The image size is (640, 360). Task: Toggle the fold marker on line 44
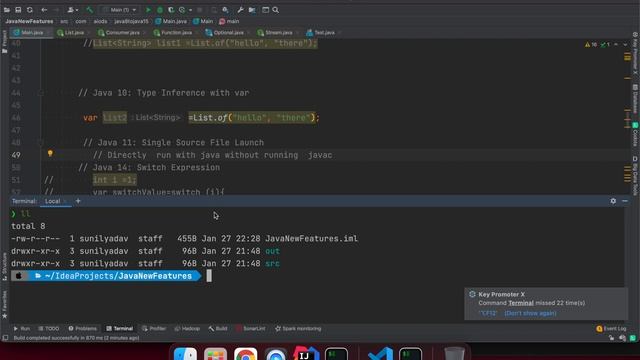pos(40,93)
